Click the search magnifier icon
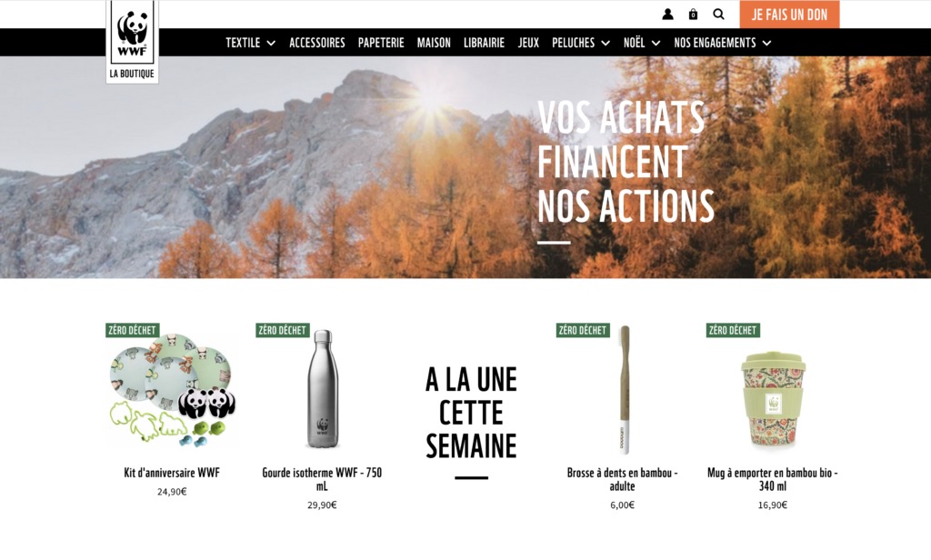 pyautogui.click(x=718, y=15)
